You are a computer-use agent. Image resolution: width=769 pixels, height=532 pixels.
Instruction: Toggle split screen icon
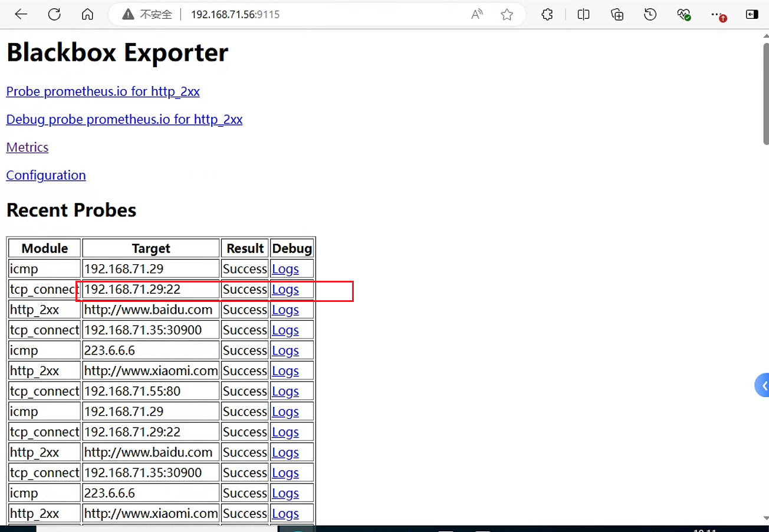[x=583, y=15]
